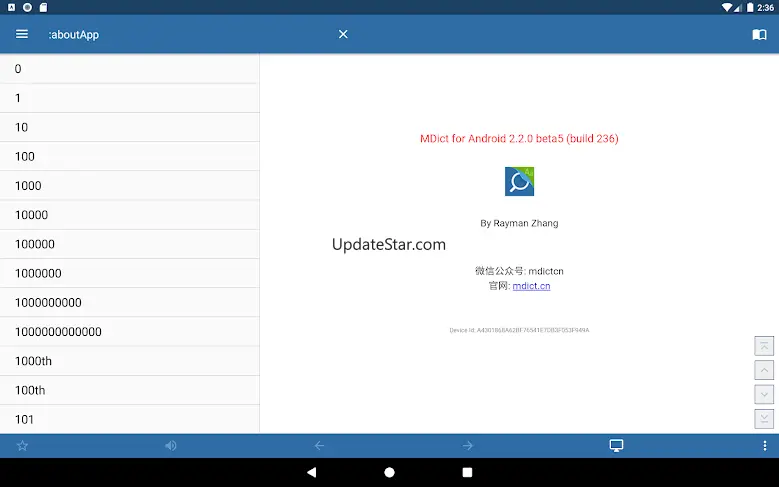
Task: Click the :aboutApp search field
Action: coord(189,34)
